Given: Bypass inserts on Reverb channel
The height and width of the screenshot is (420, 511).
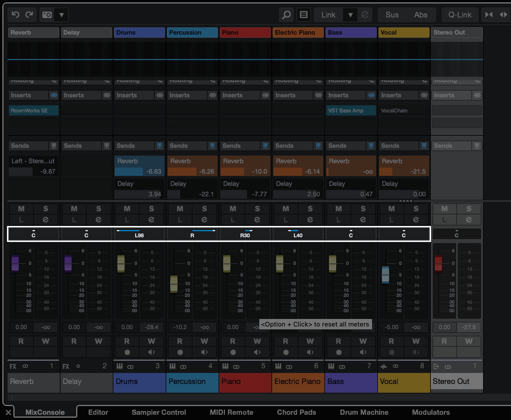Looking at the screenshot, I should coord(54,95).
